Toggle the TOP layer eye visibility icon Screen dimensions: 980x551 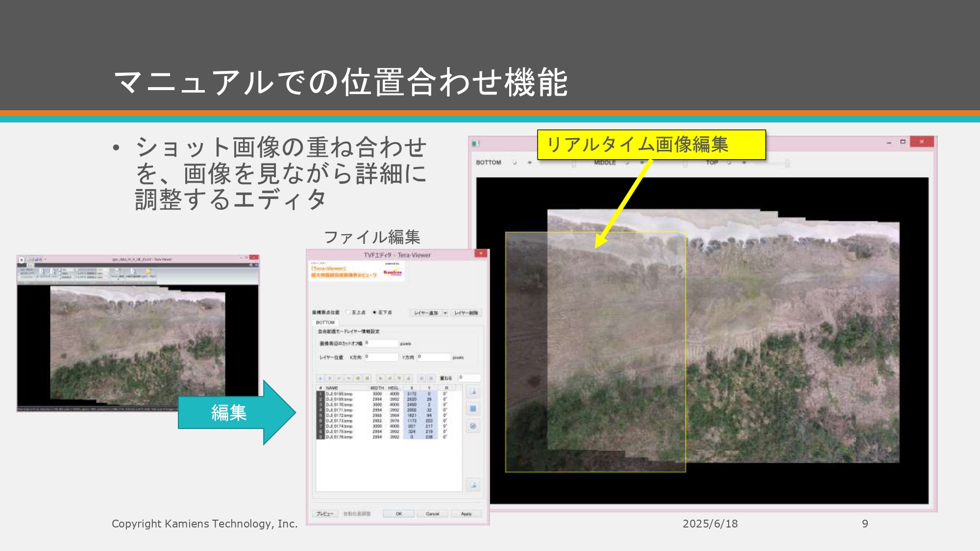coord(744,163)
